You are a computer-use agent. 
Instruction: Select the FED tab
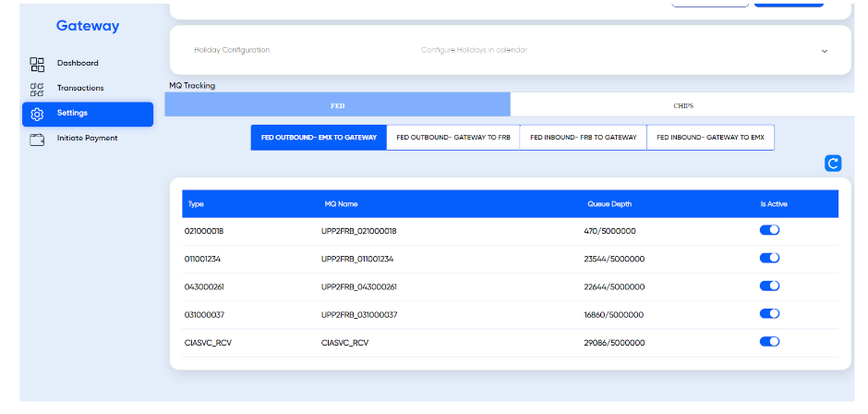click(337, 105)
